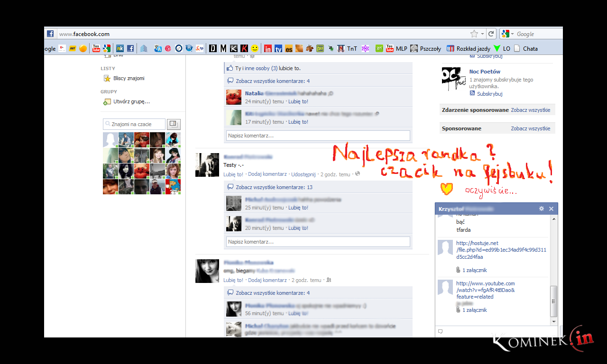Open the orange 'es' bookmark icon

point(289,48)
